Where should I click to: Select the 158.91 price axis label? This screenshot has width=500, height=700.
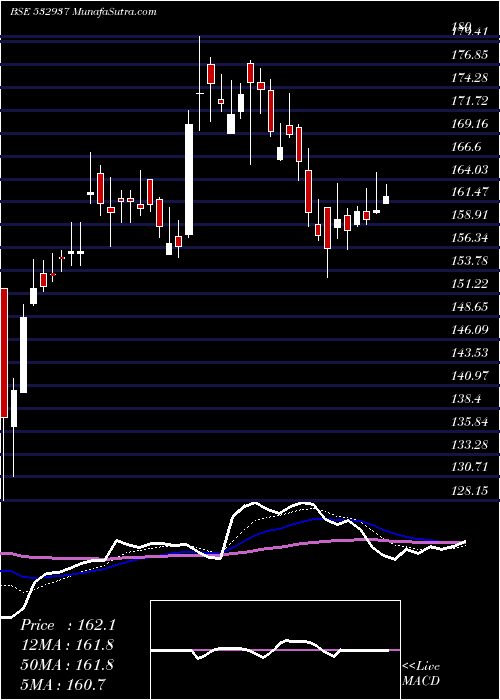469,215
